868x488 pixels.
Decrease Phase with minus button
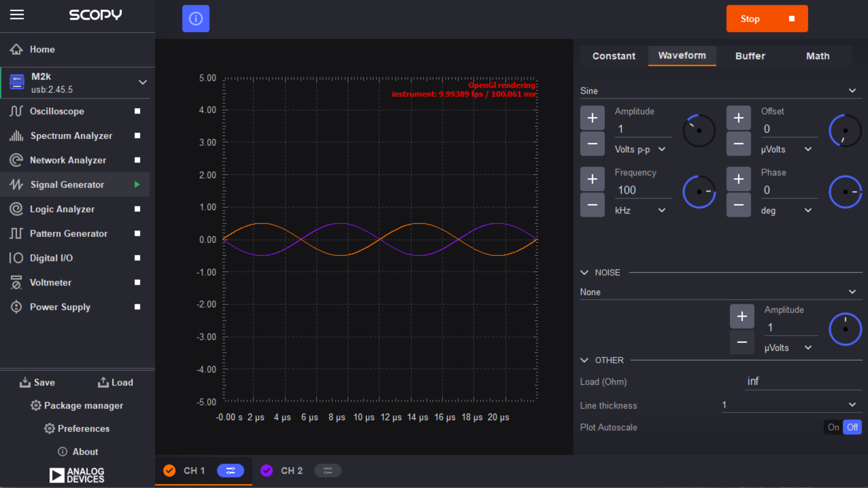tap(738, 205)
